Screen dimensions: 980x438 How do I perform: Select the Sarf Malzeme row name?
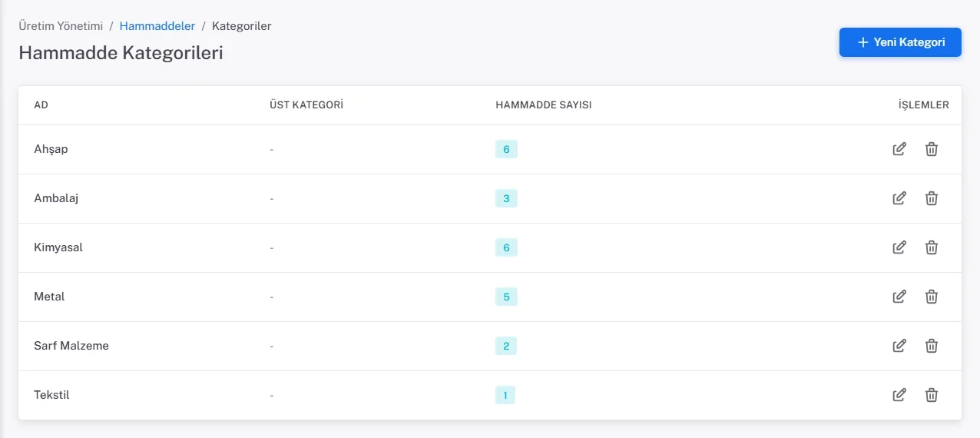[x=71, y=346]
